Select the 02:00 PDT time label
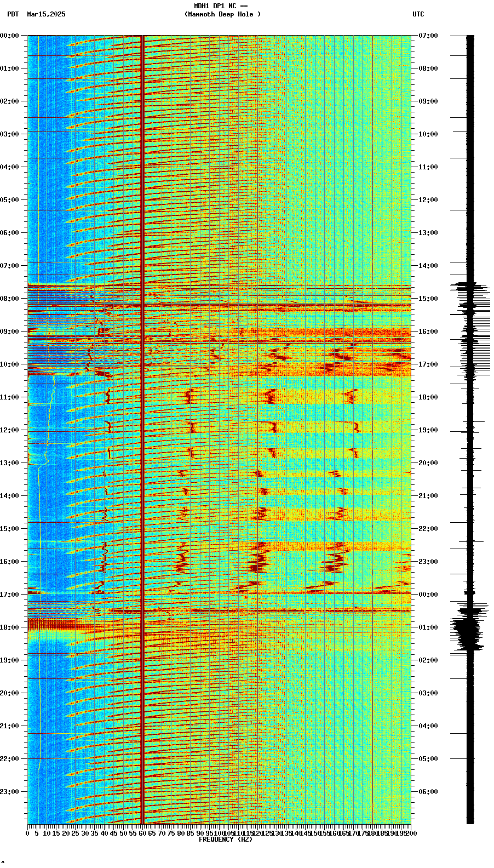Screen dimensions: 494x868 tap(10, 101)
